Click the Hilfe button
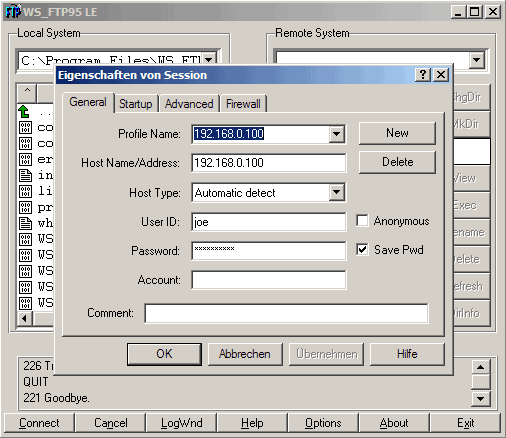This screenshot has height=438, width=506. tap(407, 354)
